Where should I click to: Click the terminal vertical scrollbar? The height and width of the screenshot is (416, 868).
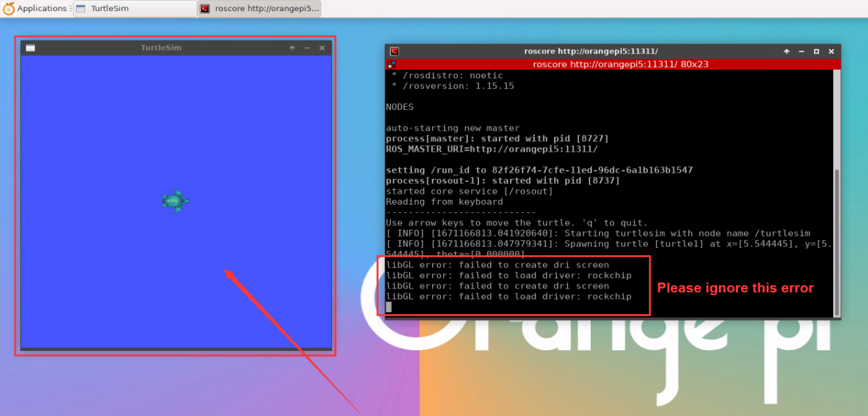click(x=836, y=242)
